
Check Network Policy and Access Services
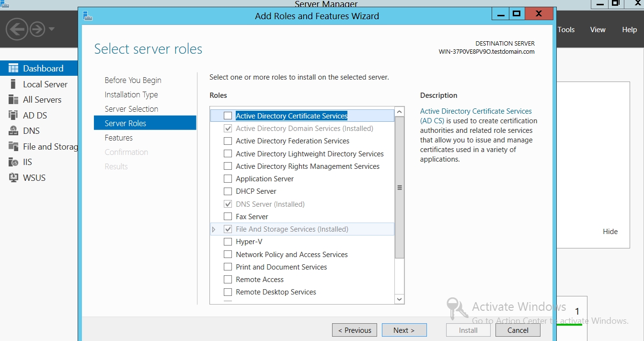click(228, 254)
